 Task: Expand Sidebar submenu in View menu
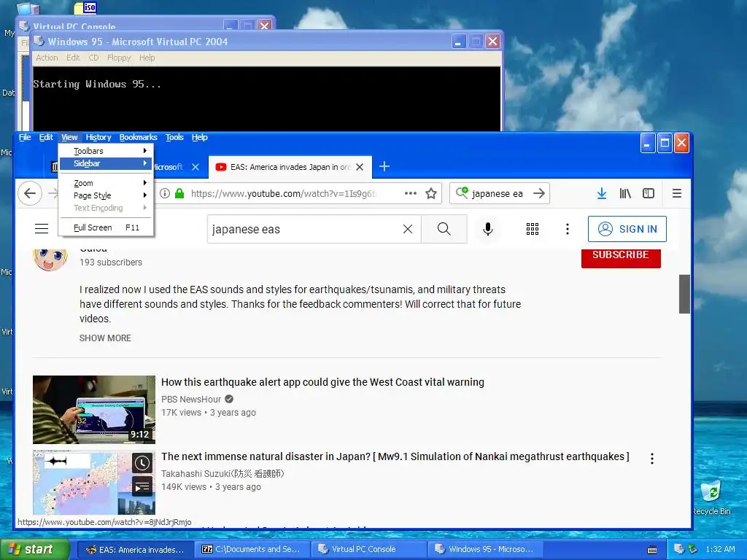106,163
